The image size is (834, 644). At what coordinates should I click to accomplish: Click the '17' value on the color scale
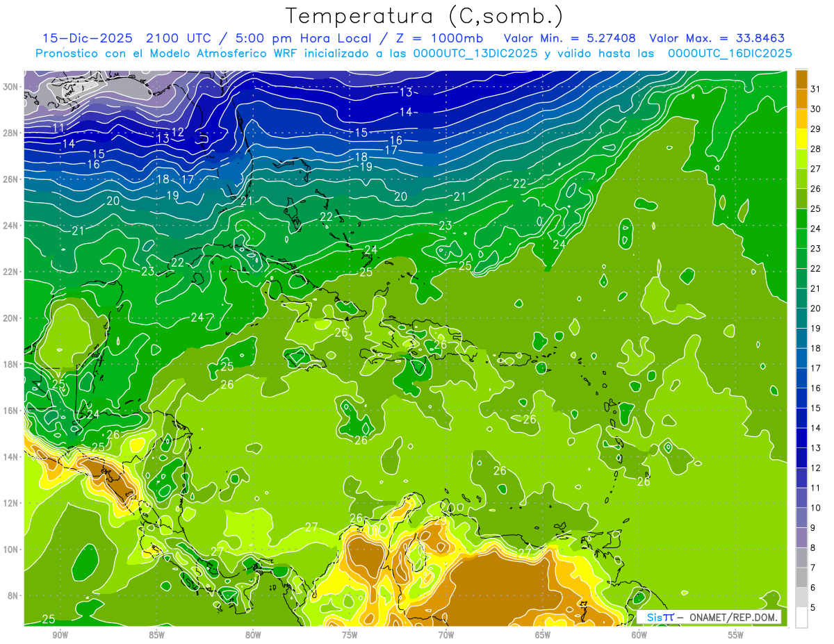click(815, 368)
